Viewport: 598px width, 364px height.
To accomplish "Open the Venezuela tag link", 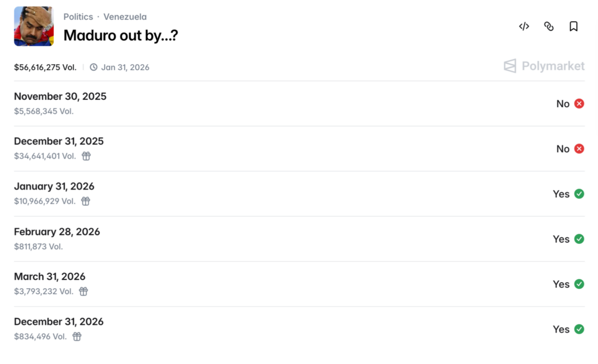I will [x=125, y=17].
